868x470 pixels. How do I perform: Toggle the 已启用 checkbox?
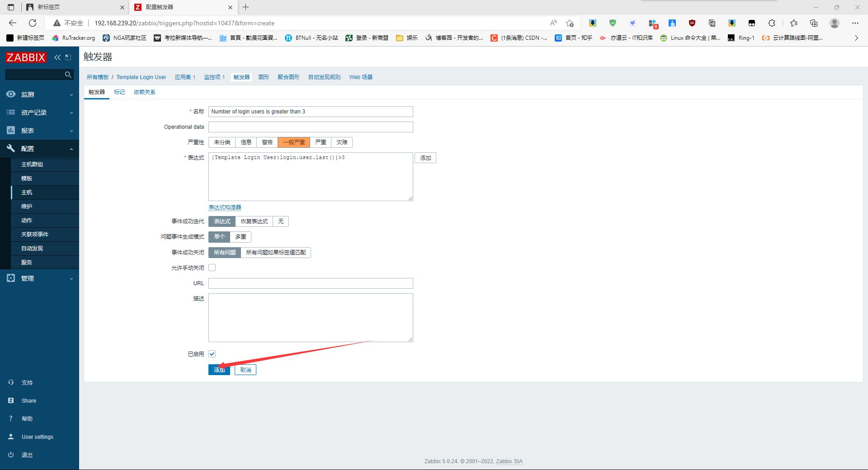click(x=212, y=354)
